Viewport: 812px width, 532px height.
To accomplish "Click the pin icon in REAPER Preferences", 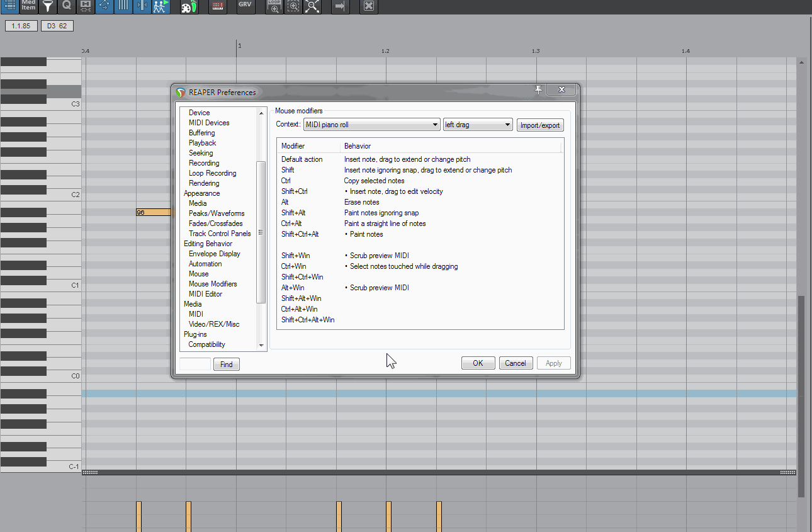I will [x=538, y=90].
